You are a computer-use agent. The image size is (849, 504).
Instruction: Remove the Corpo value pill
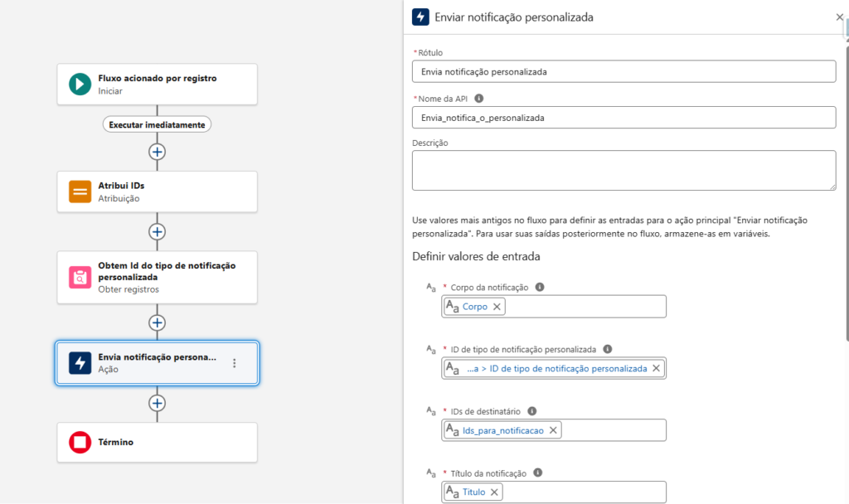497,307
